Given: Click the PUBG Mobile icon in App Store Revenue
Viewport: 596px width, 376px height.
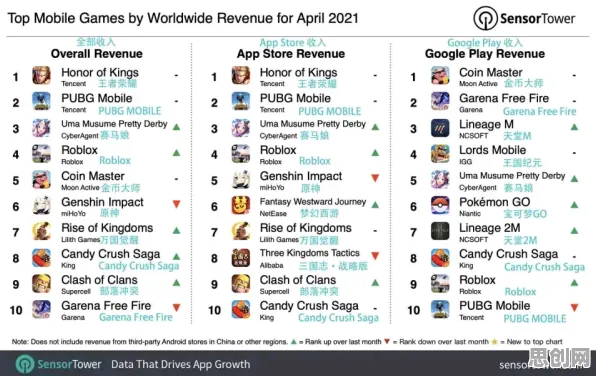Looking at the screenshot, I should pos(241,101).
